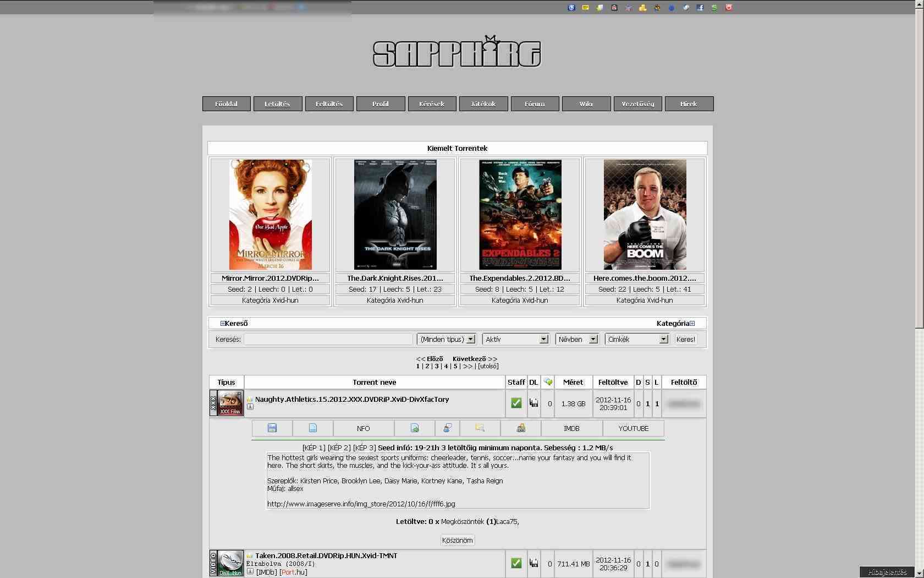Open the [KÉP 1] image link
This screenshot has height=578, width=924.
coord(314,448)
